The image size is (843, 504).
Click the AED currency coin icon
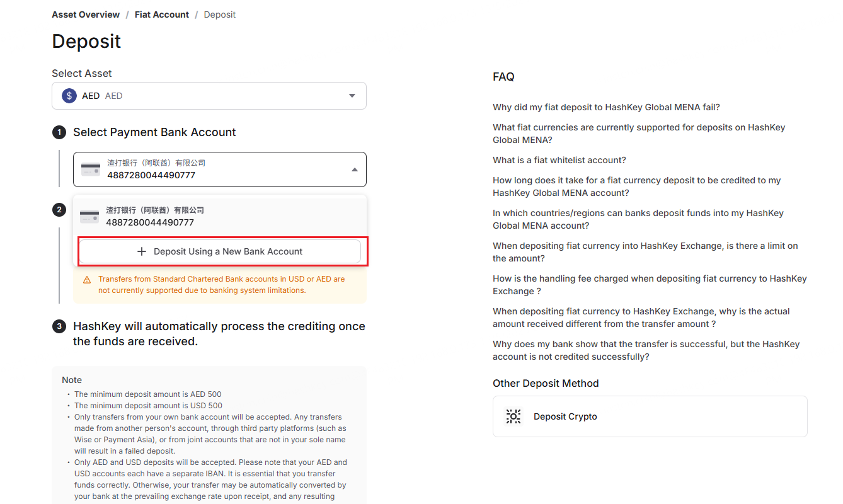[69, 95]
